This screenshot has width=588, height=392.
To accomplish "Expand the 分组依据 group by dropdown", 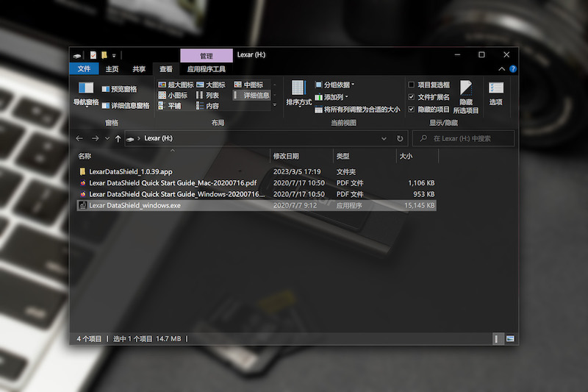I will pyautogui.click(x=334, y=85).
